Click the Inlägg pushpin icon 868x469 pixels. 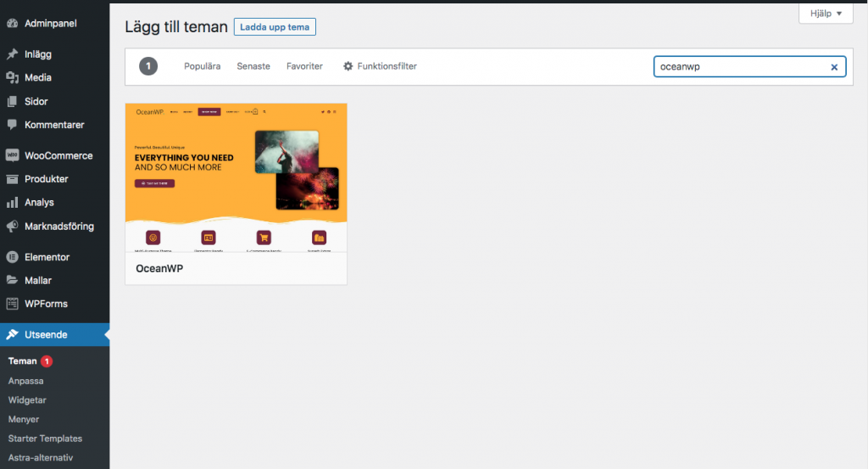click(x=12, y=54)
